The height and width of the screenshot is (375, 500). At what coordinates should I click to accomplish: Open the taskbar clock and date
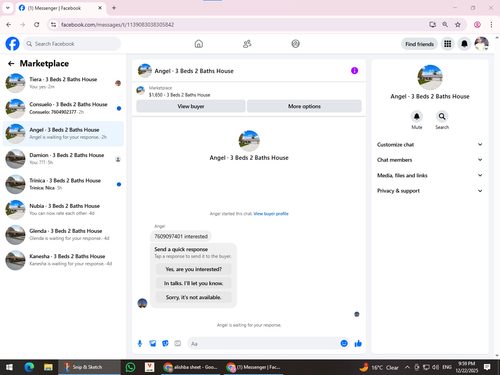pos(467,367)
